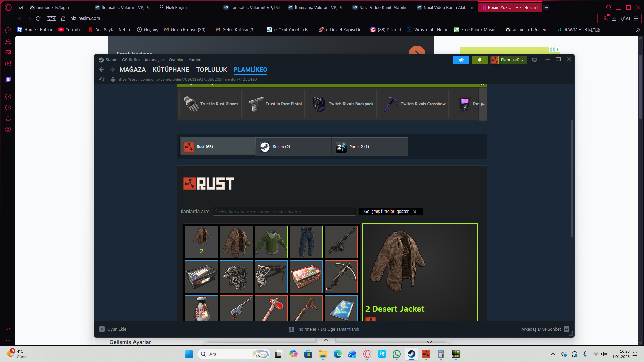Click the Steam inventory URL bar
Image resolution: width=644 pixels, height=362 pixels.
pos(187,79)
